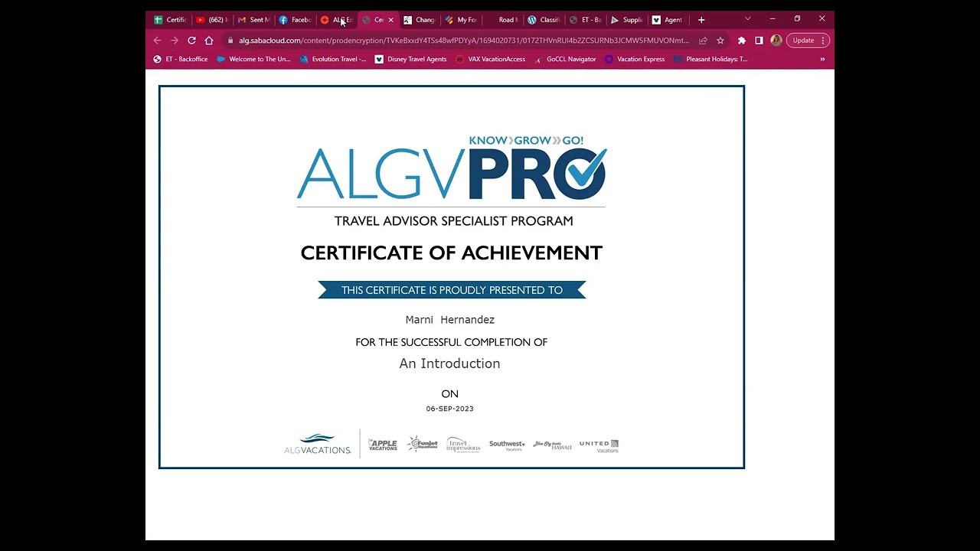Open the ET - Ba tab
This screenshot has height=551, width=980.
click(585, 20)
